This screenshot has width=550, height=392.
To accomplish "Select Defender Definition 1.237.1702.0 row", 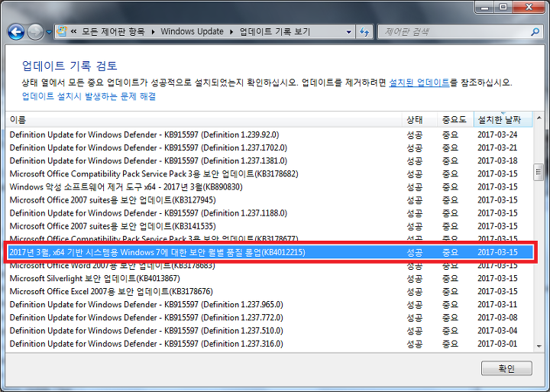I will coord(270,147).
